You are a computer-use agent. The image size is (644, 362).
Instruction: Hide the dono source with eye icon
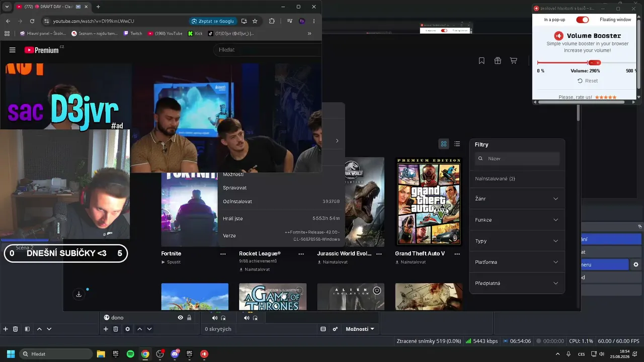click(180, 318)
